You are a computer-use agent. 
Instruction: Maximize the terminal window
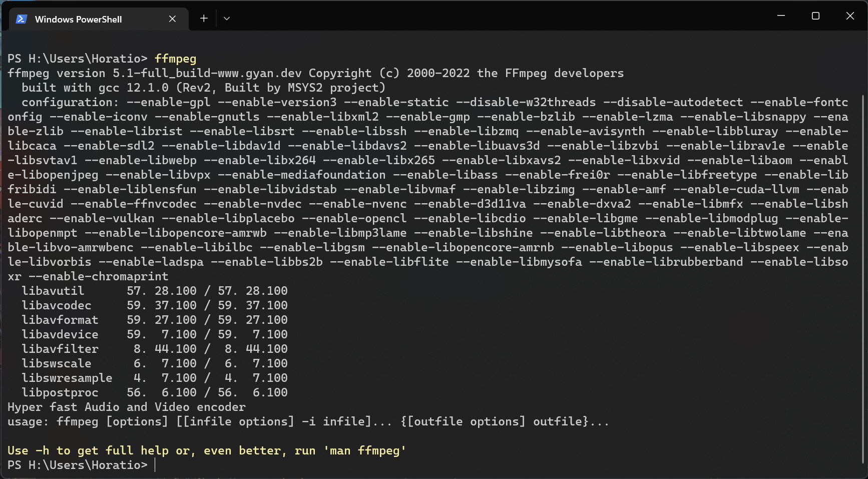tap(815, 16)
